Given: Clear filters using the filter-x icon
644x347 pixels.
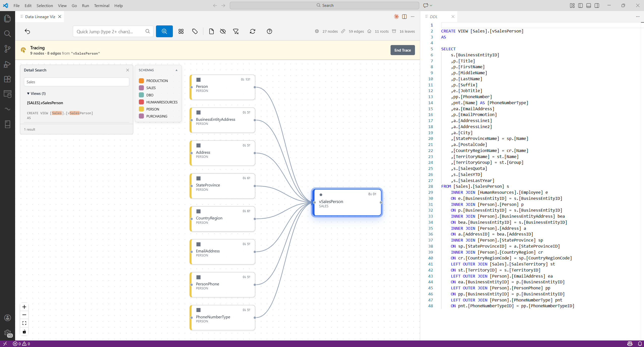Looking at the screenshot, I should tap(236, 31).
